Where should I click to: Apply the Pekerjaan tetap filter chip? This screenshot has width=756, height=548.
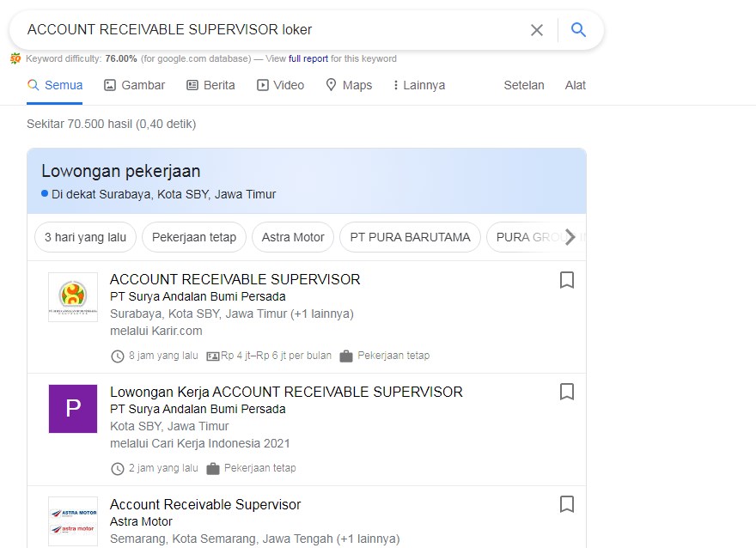point(194,237)
